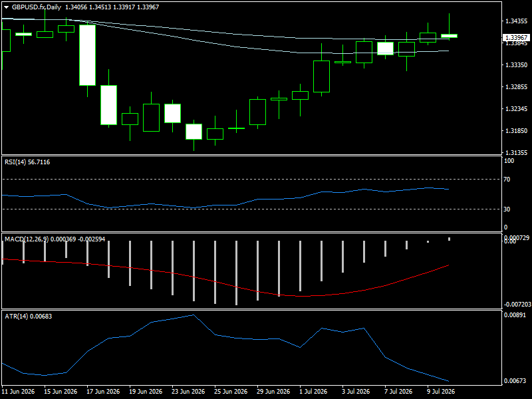Select the ATR(14) 0.00683 indicator label

tap(28, 317)
